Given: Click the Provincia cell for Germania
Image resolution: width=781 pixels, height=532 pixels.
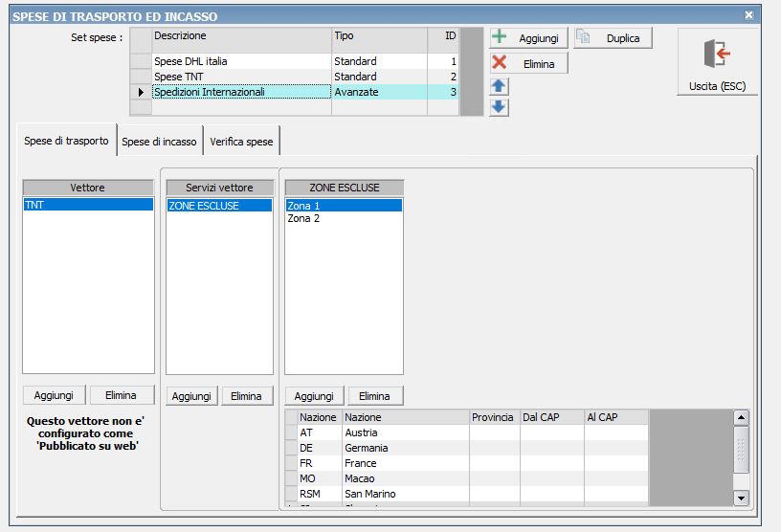Looking at the screenshot, I should click(x=495, y=448).
